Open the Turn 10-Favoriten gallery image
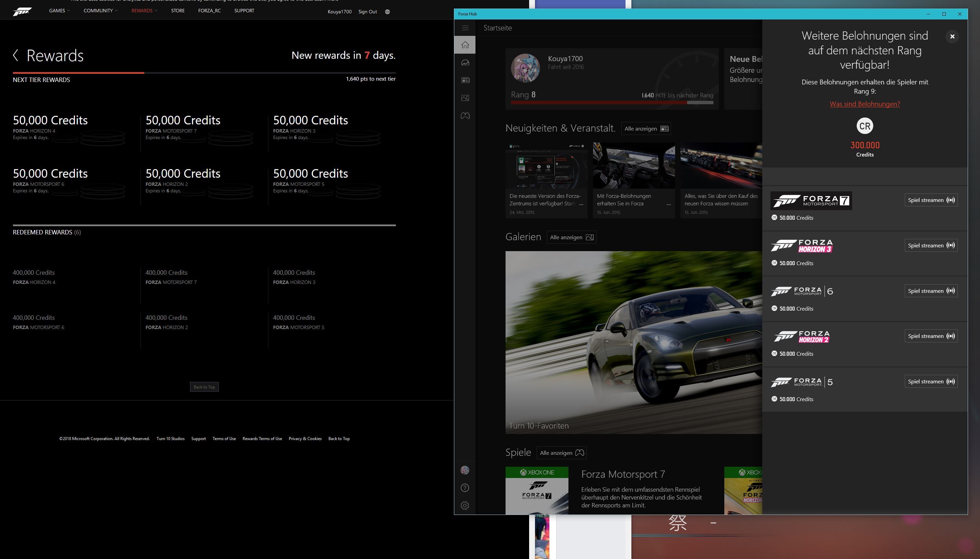The height and width of the screenshot is (559, 980). pos(634,342)
